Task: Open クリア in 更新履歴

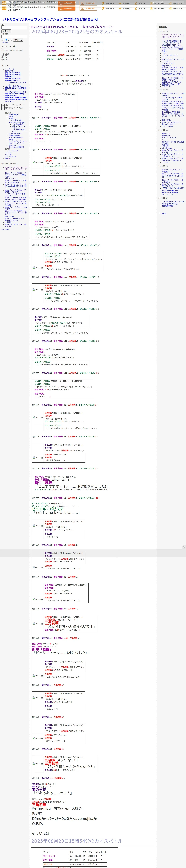Action: point(164,57)
